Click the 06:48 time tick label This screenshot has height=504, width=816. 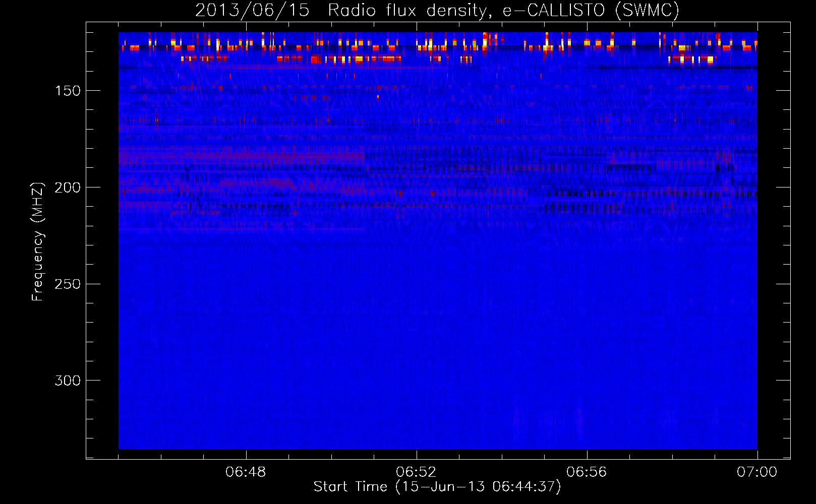[246, 472]
